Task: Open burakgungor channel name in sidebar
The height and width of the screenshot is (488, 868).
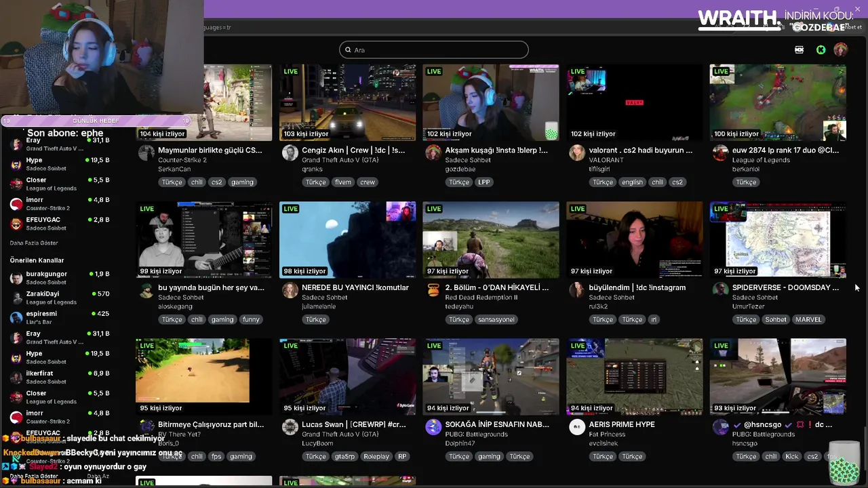Action: click(47, 274)
